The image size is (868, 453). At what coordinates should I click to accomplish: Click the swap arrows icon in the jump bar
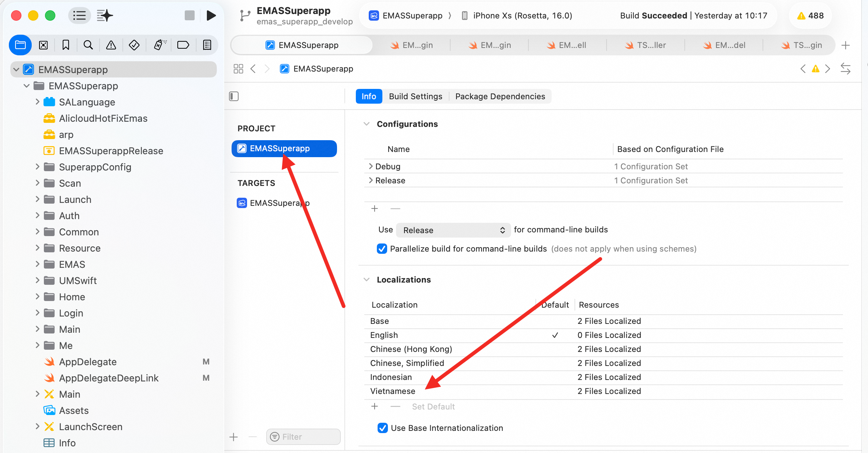[x=846, y=69]
